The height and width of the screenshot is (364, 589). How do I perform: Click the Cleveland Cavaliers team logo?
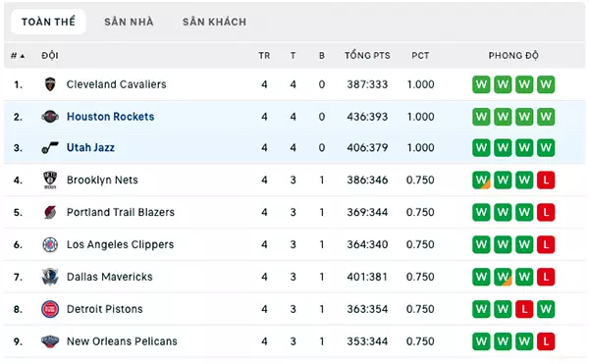click(50, 84)
